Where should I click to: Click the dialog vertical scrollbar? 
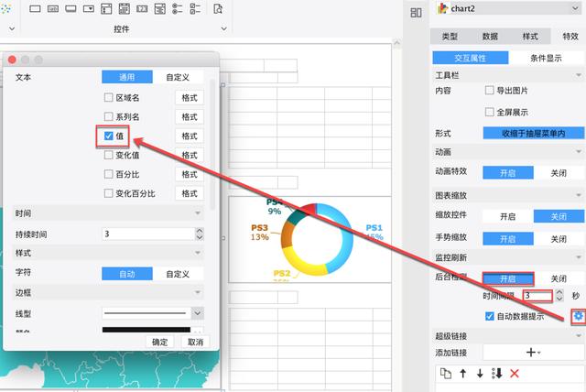(x=212, y=144)
